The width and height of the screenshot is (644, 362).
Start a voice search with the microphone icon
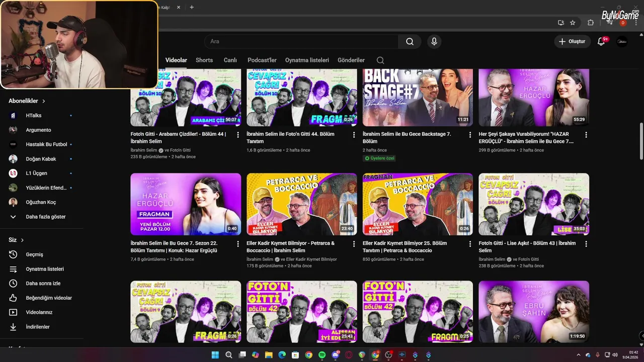tap(434, 41)
